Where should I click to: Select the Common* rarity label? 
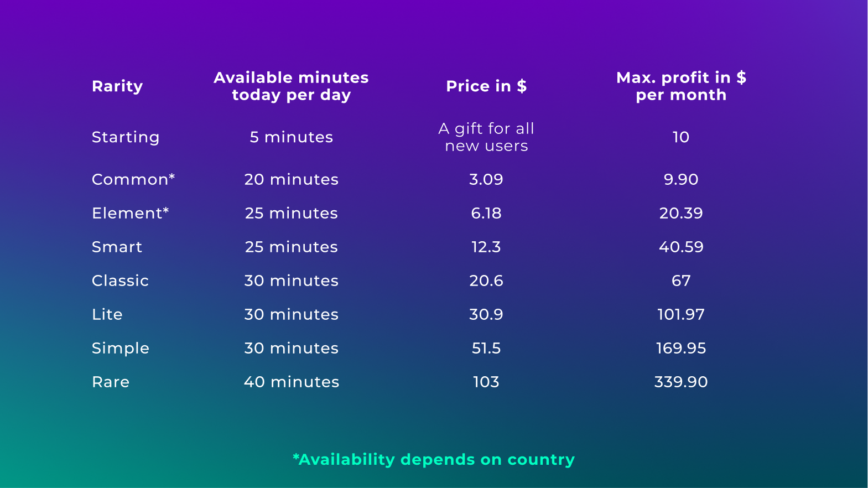coord(133,179)
